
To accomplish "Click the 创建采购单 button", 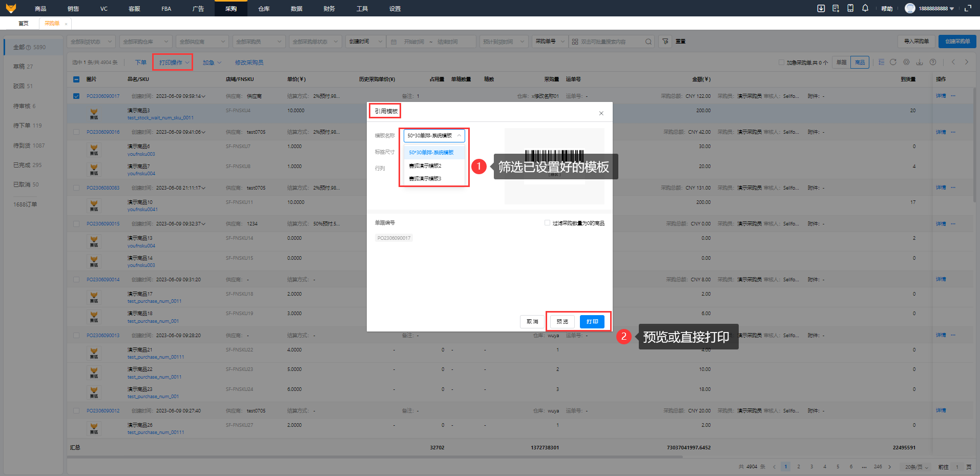I will (957, 42).
